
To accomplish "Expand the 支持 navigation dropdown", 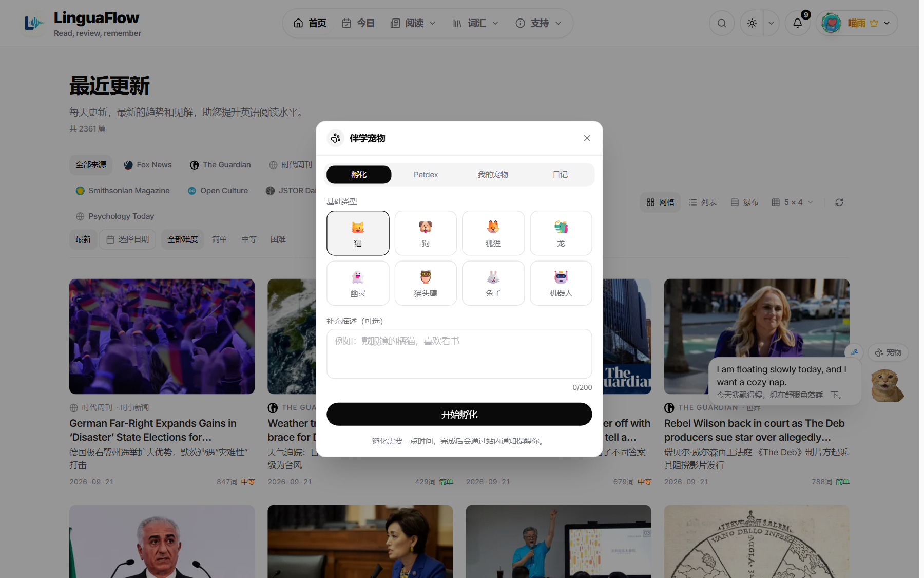I will (x=538, y=23).
